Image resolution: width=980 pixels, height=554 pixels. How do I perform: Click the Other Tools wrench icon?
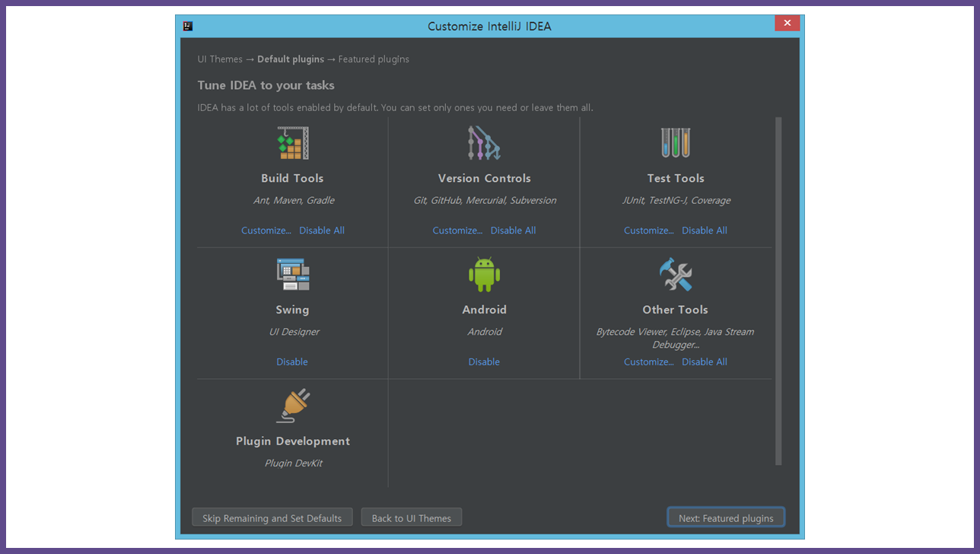click(676, 274)
